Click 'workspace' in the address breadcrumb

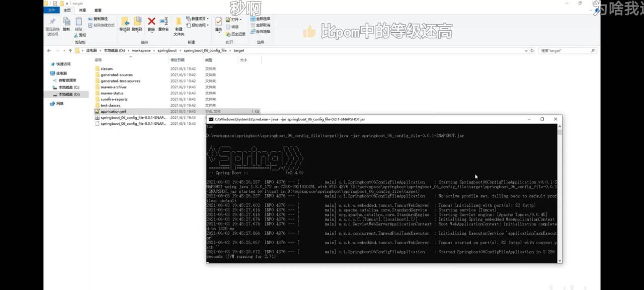click(141, 50)
